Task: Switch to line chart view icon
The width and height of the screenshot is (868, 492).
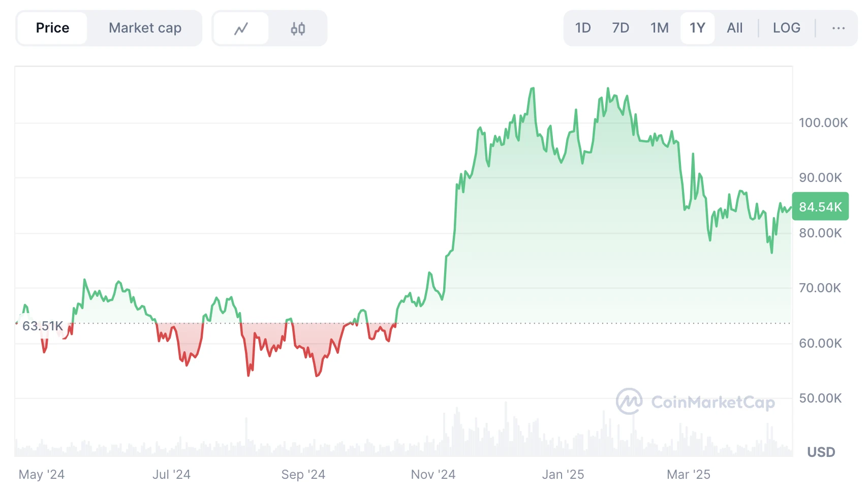Action: tap(241, 28)
